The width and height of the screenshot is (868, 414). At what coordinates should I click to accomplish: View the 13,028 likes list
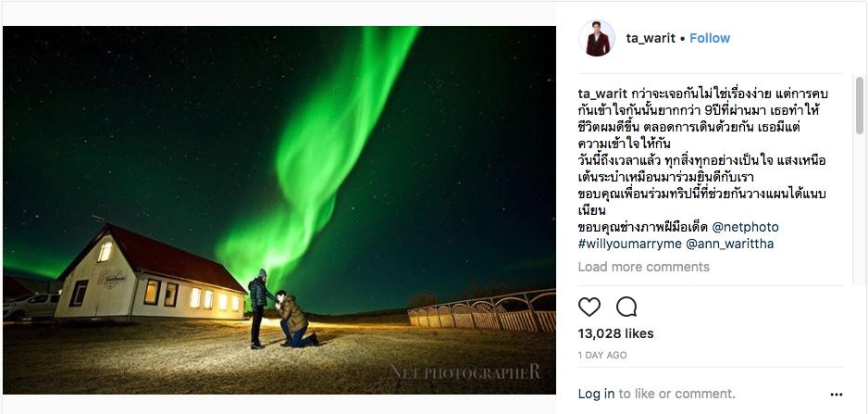(x=615, y=333)
